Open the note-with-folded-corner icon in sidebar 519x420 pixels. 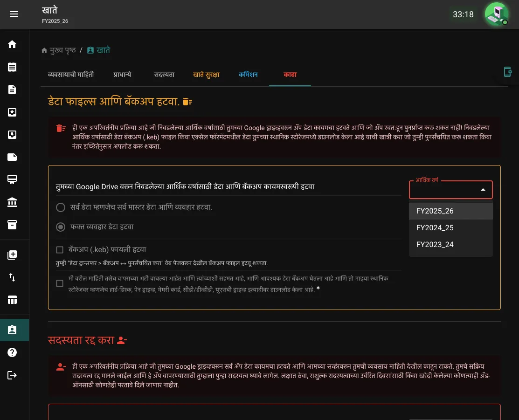[x=12, y=157]
